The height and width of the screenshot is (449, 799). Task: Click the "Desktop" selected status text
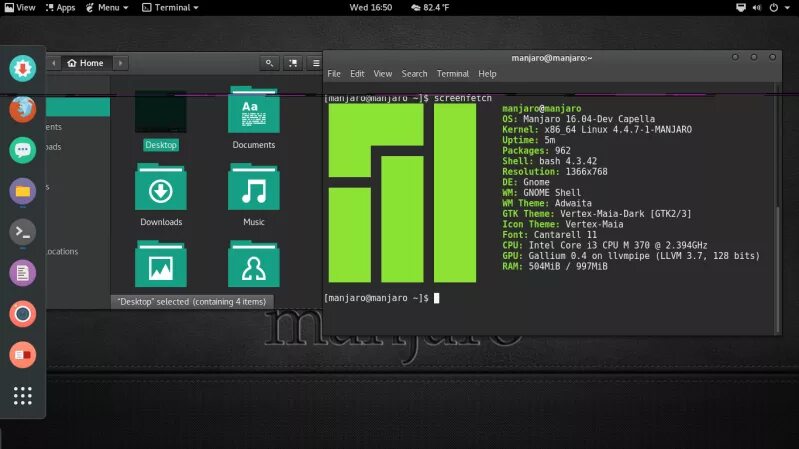pos(192,302)
